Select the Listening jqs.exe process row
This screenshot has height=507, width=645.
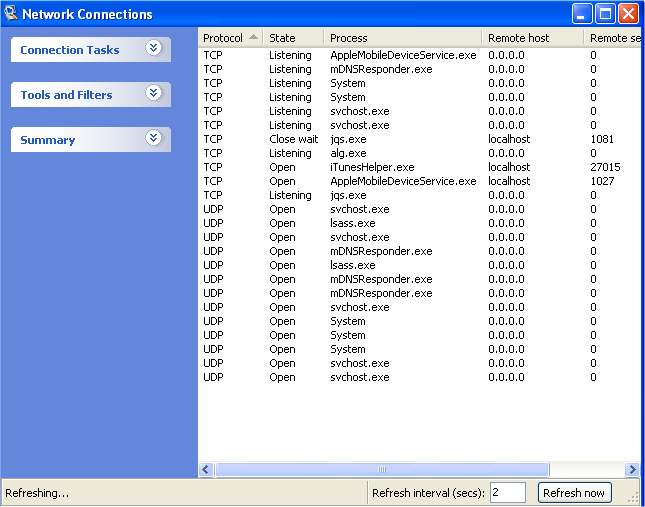tap(420, 195)
